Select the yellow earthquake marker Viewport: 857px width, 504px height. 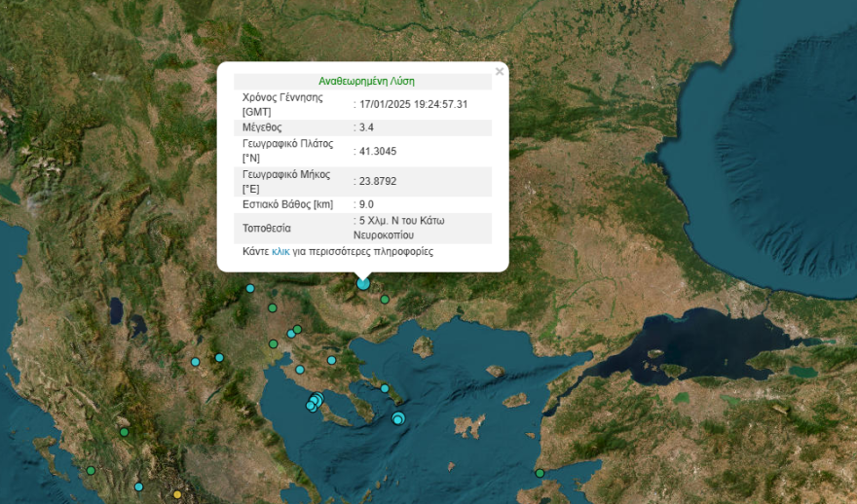pos(177,495)
